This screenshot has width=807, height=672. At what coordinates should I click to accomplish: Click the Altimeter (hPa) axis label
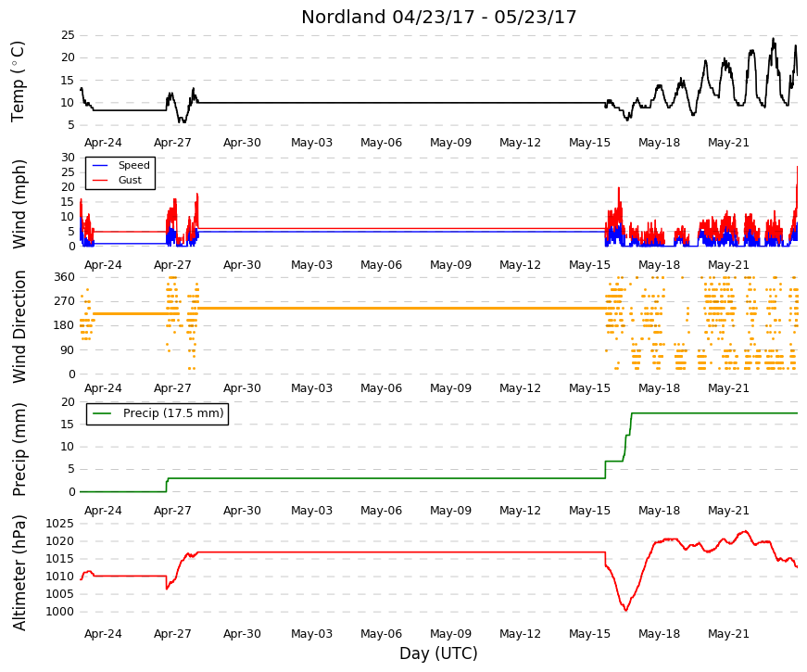19,573
